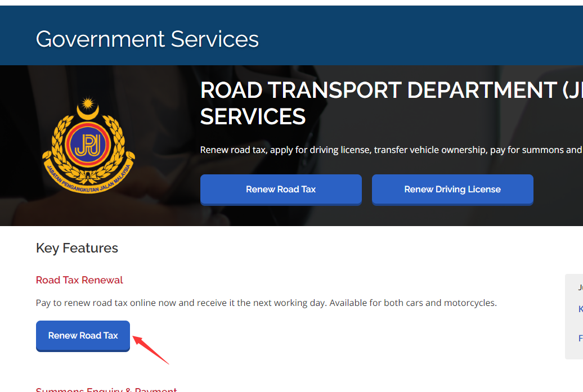Viewport: 583px width, 392px height.
Task: Click the banner description about renewing road tax
Action: click(392, 150)
